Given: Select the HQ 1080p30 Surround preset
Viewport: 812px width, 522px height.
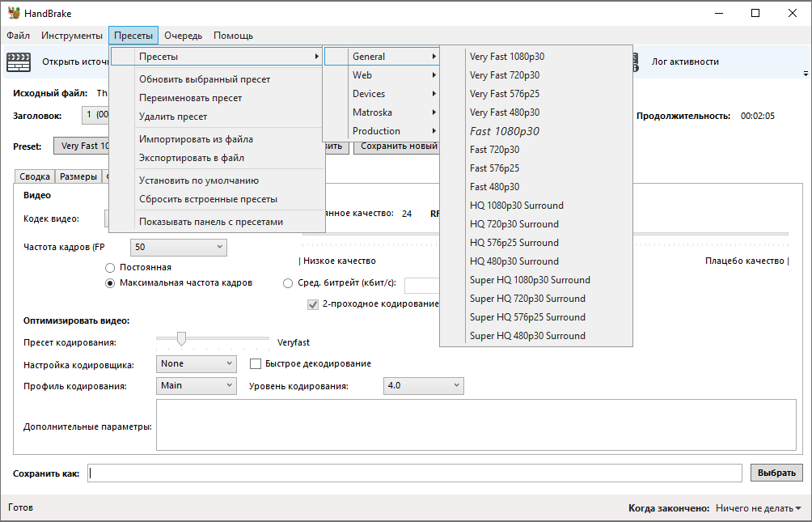Looking at the screenshot, I should point(536,206).
